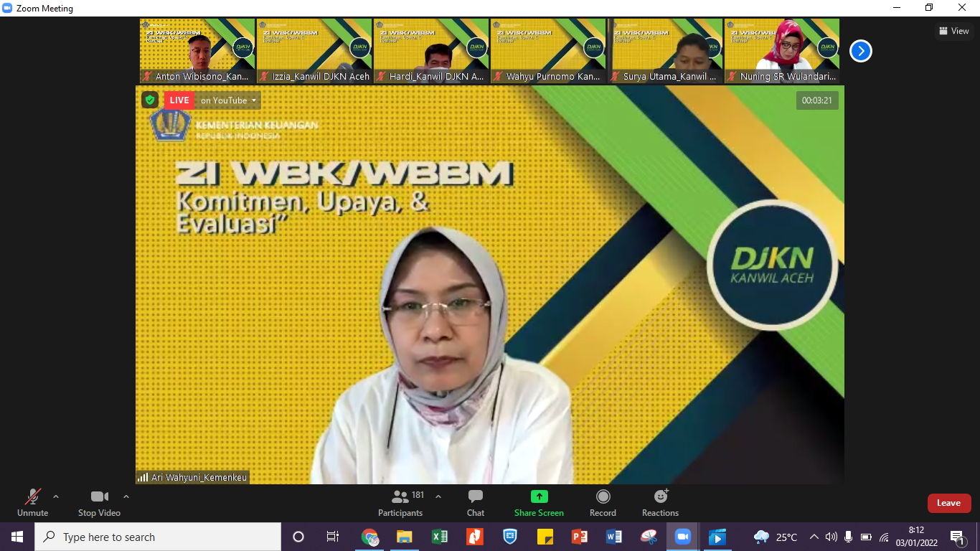Viewport: 980px width, 551px height.
Task: Open the Reactions menu icon
Action: 660,497
